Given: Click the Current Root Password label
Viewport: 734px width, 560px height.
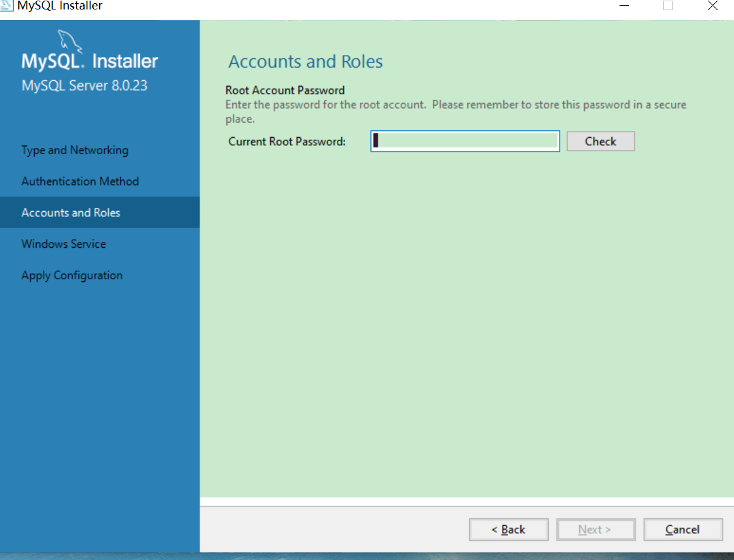Looking at the screenshot, I should pos(287,142).
